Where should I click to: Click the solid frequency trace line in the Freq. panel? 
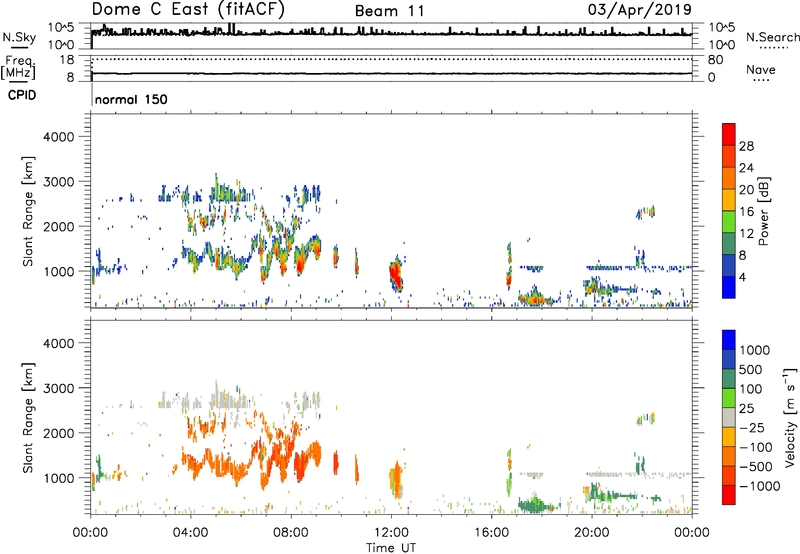coord(391,73)
